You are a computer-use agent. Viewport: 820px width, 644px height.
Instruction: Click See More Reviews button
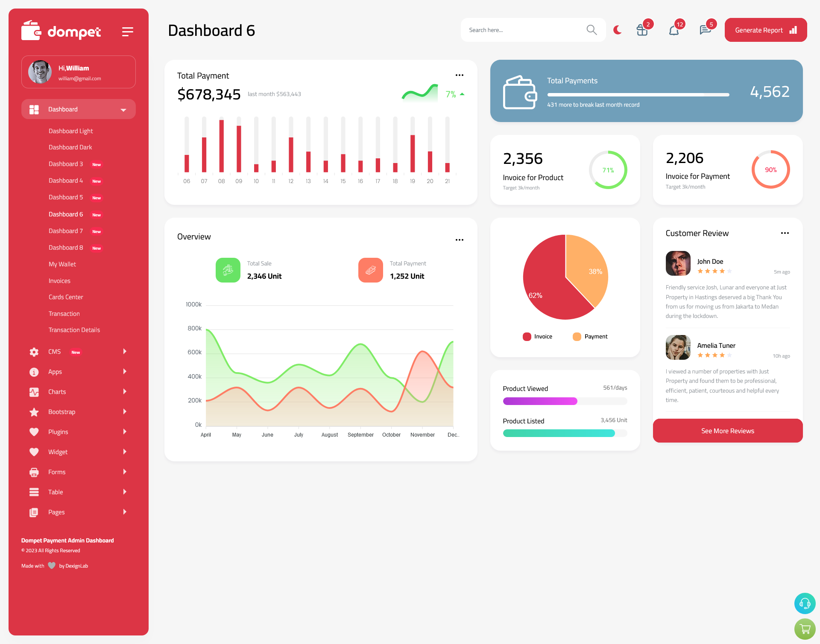pyautogui.click(x=727, y=431)
